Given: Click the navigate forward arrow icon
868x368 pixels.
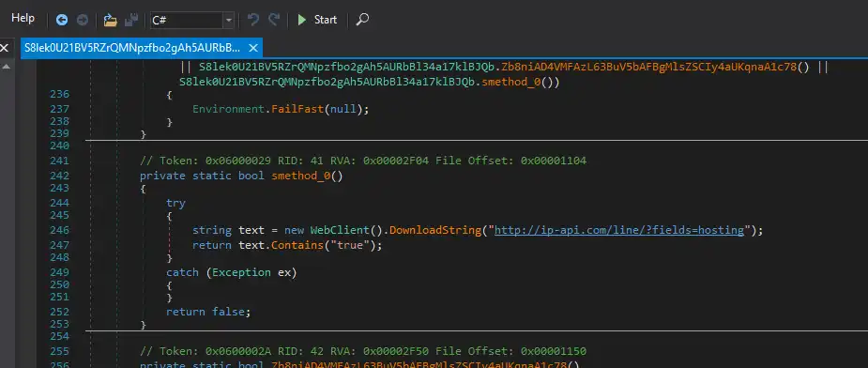Looking at the screenshot, I should click(x=82, y=20).
